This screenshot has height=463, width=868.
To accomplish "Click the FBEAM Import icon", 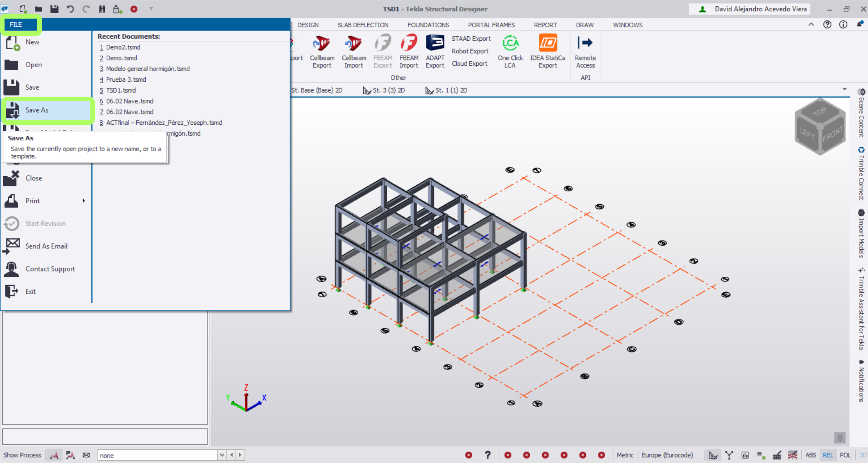I will pos(409,52).
